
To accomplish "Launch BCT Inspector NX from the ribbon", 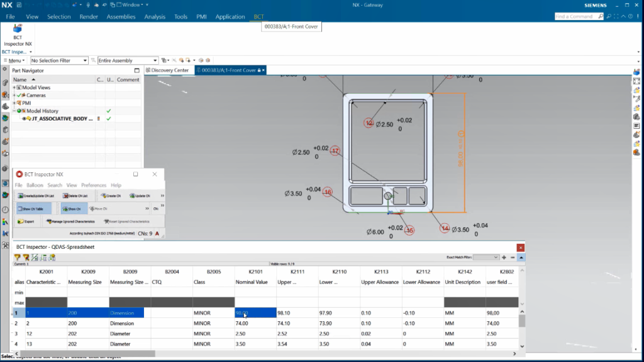I will click(x=18, y=35).
